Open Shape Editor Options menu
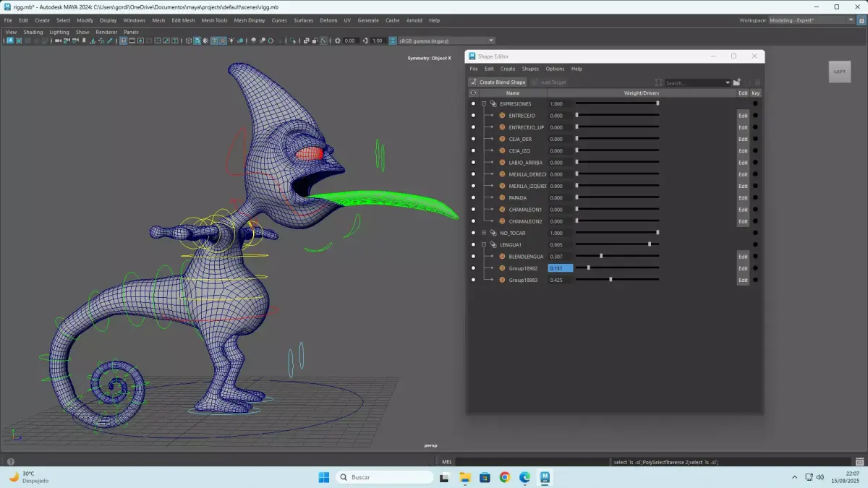Viewport: 868px width, 488px height. [555, 69]
